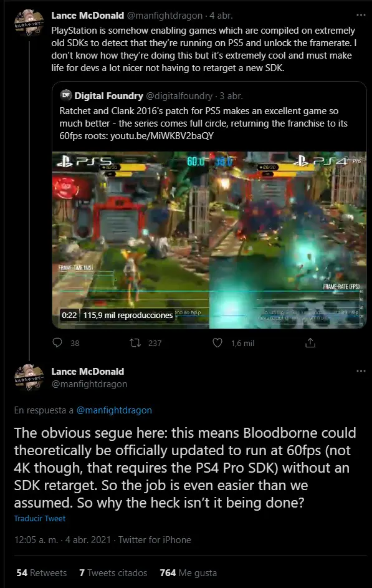Click Lance McDonald's avatar on first tweet
The height and width of the screenshot is (588, 372).
click(29, 22)
